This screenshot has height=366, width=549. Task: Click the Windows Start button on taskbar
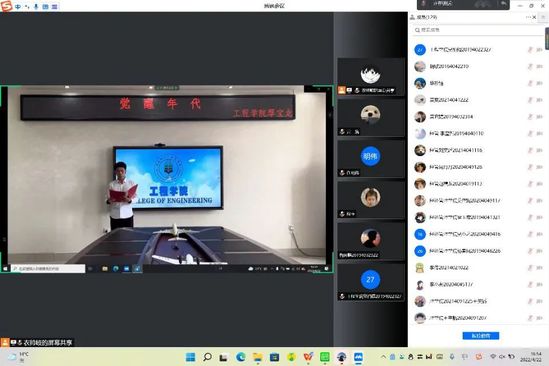click(190, 357)
